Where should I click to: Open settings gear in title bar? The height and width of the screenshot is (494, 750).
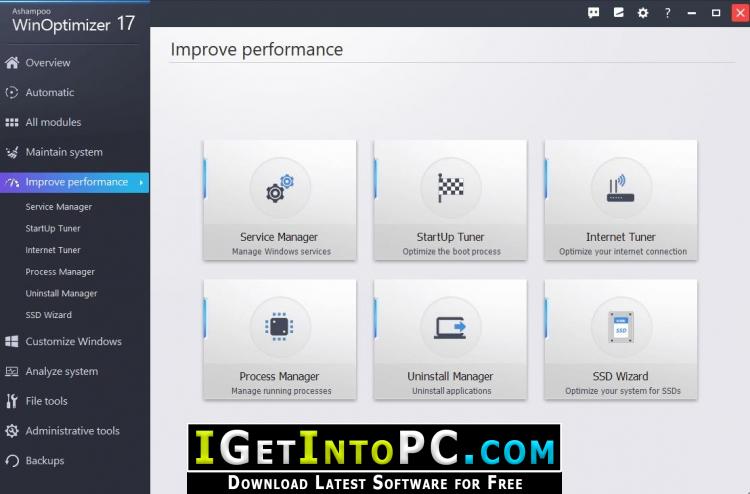click(x=643, y=13)
